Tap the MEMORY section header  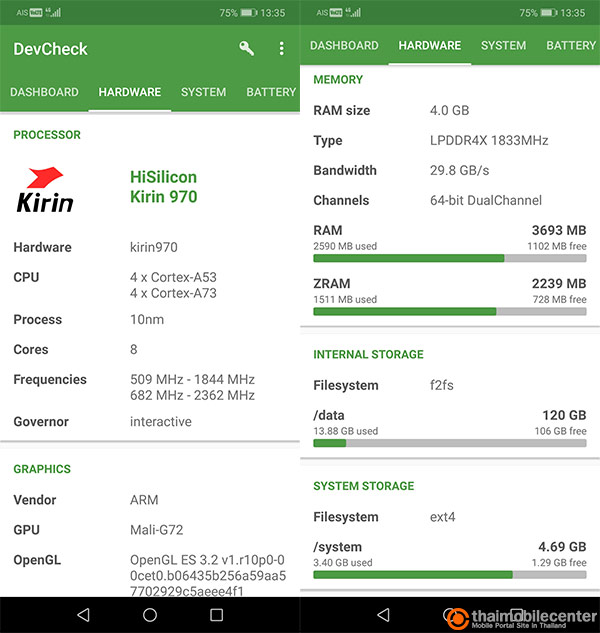point(338,80)
